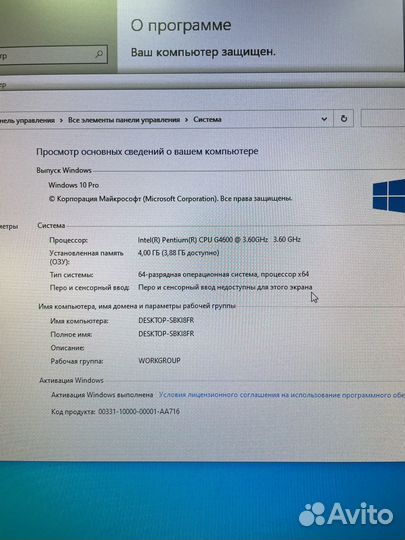Open 'Все элементы панели управления' breadcrumb
This screenshot has height=540, width=405.
[124, 120]
